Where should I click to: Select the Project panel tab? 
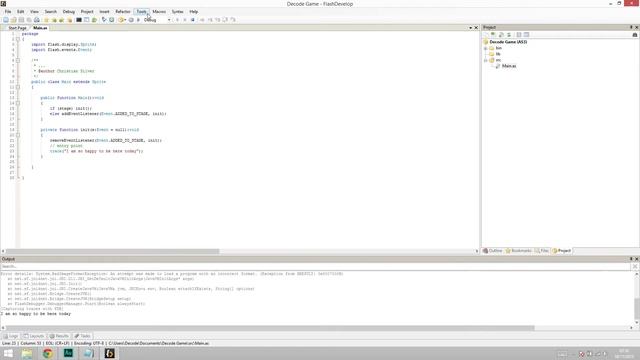pyautogui.click(x=562, y=251)
